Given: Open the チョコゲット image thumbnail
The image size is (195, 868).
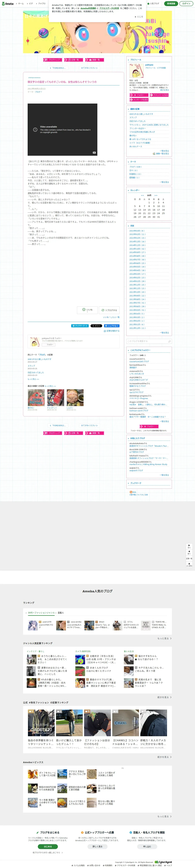Looking at the screenshot, I should (56, 398).
